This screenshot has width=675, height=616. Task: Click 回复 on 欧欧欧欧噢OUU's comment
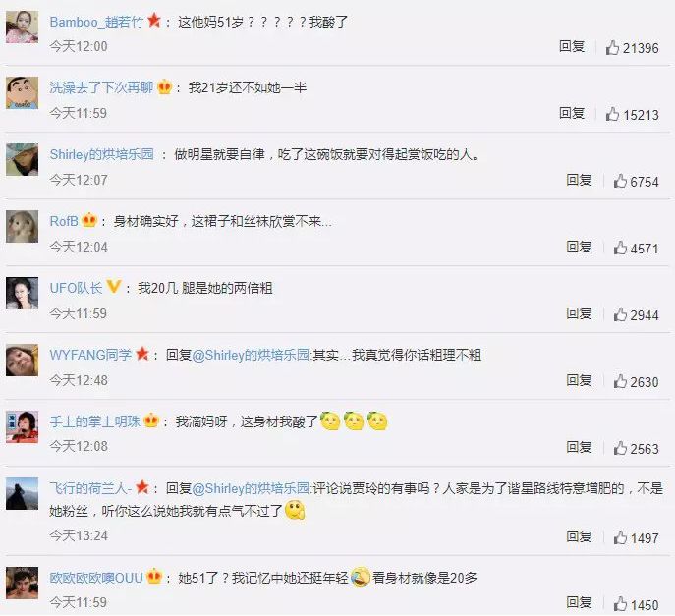click(579, 602)
